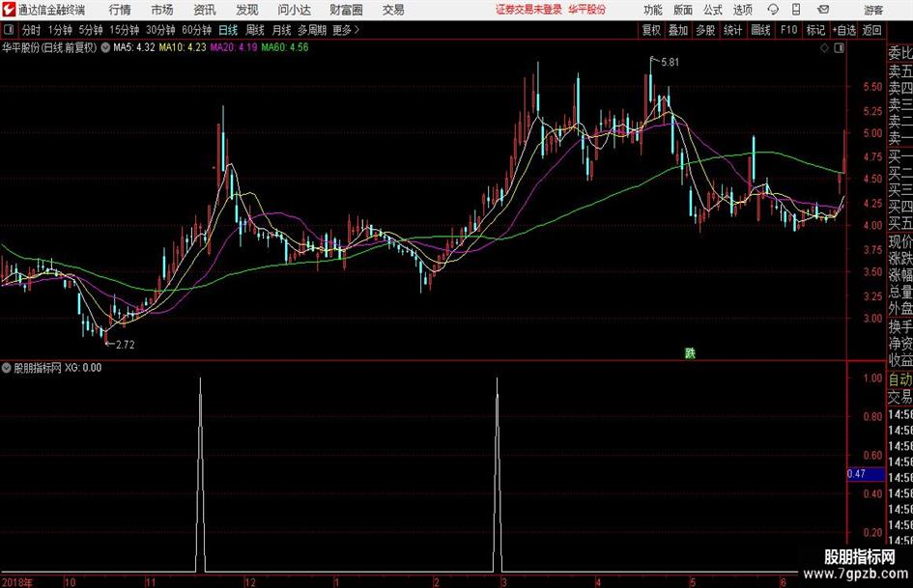Click the MA5: 4.32 indicator value

pyautogui.click(x=134, y=47)
